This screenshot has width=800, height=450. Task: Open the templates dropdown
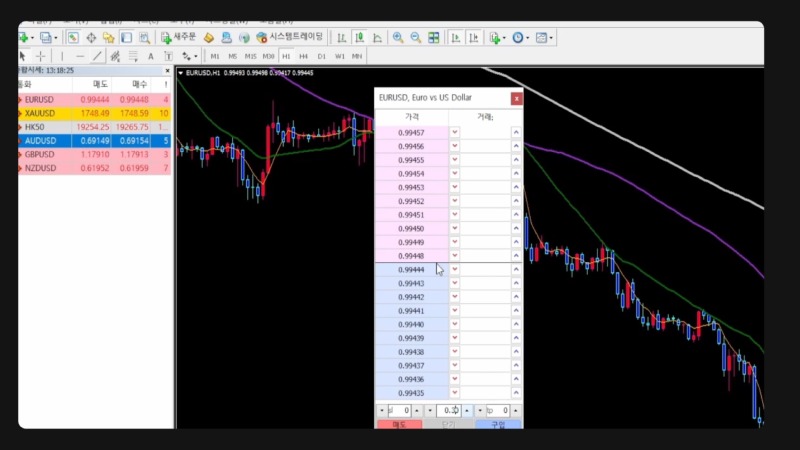[545, 38]
